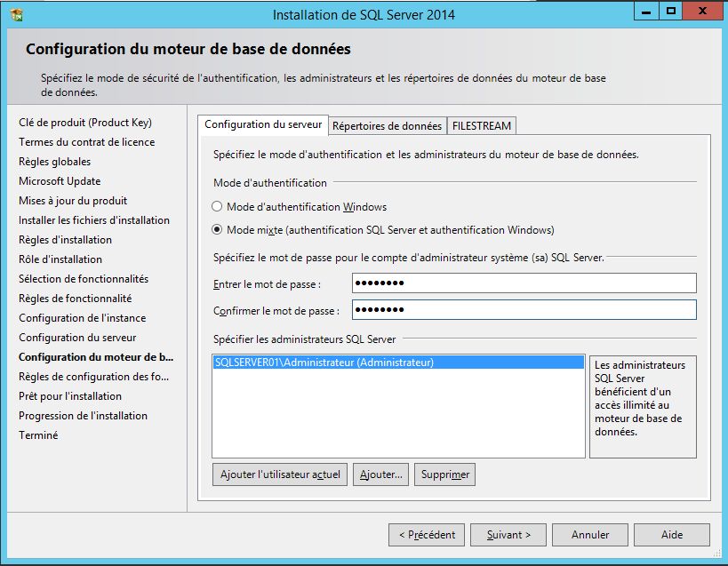This screenshot has height=566, width=728.
Task: Click the Règles de configuration des fo... step
Action: tap(94, 376)
